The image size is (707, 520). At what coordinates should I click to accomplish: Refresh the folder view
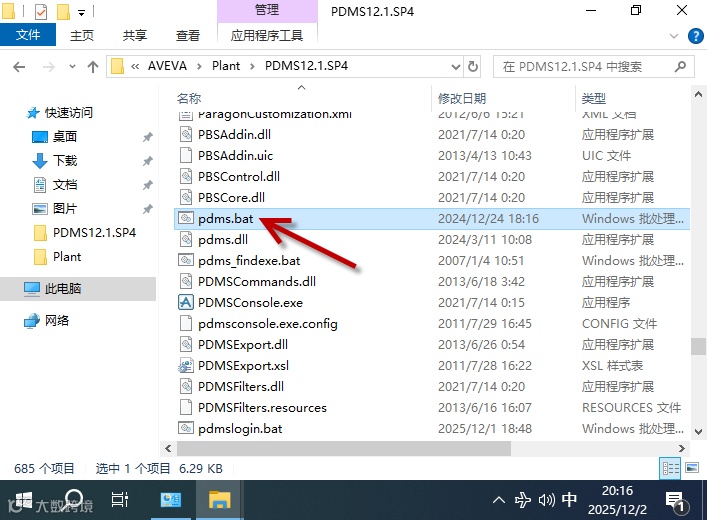point(473,67)
